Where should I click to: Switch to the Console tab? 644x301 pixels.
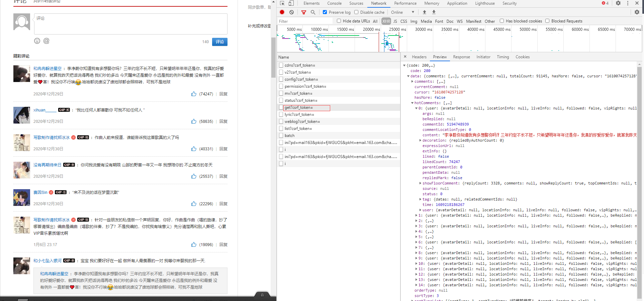click(x=334, y=3)
